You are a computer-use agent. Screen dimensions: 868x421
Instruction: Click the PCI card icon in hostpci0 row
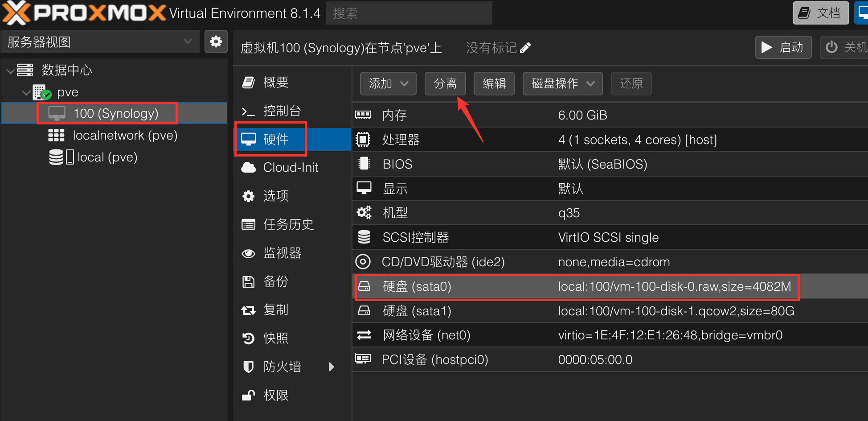click(x=363, y=359)
